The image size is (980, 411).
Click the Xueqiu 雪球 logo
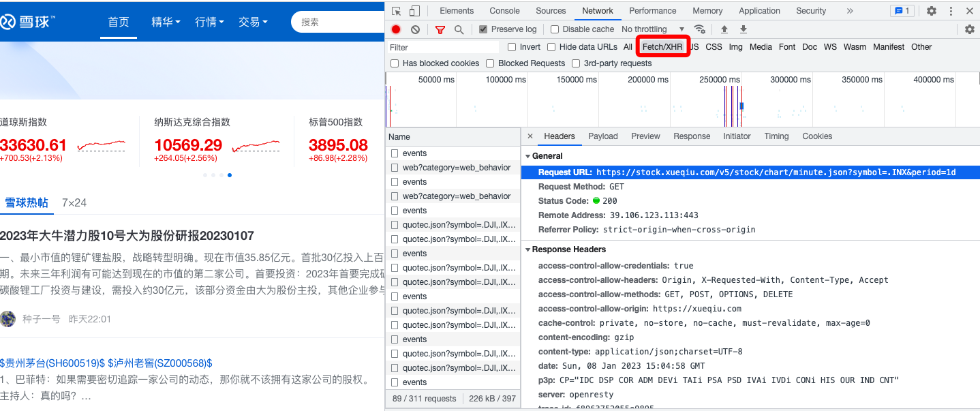coord(28,22)
